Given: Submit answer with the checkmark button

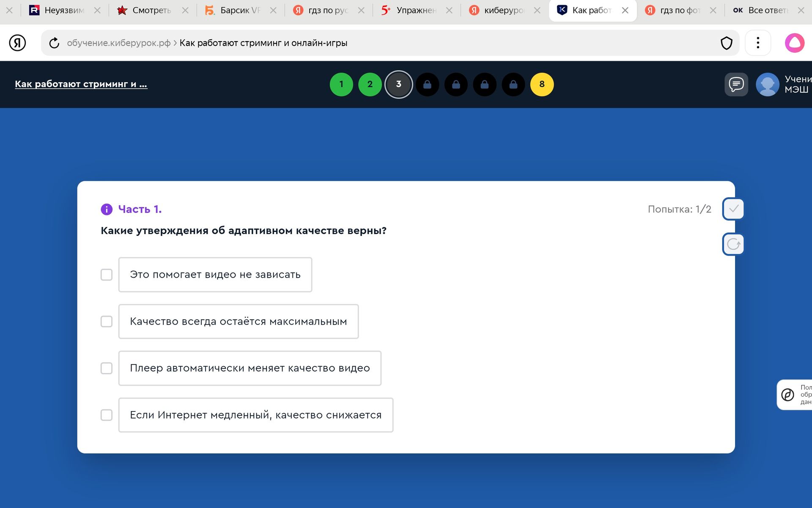Looking at the screenshot, I should click(733, 209).
